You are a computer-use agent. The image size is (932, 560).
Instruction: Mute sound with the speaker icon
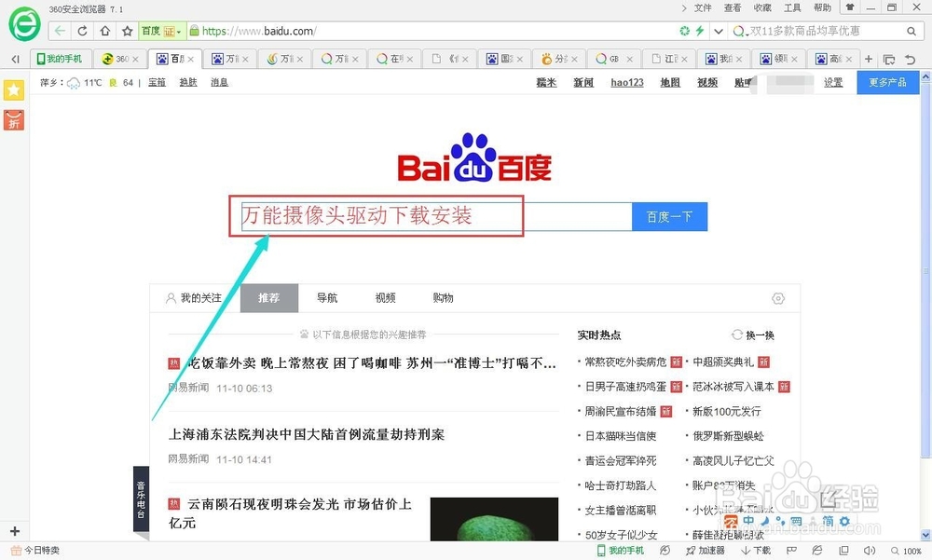(x=870, y=551)
